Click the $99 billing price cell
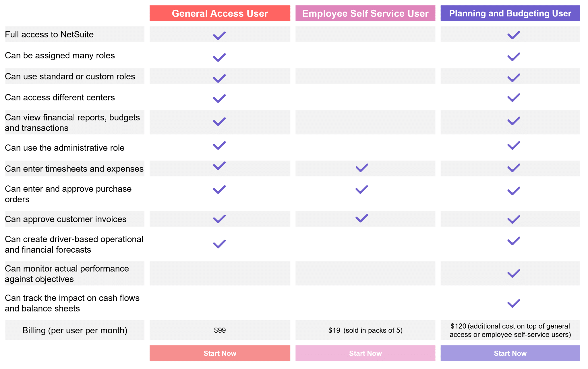Image resolution: width=588 pixels, height=369 pixels. 220,330
